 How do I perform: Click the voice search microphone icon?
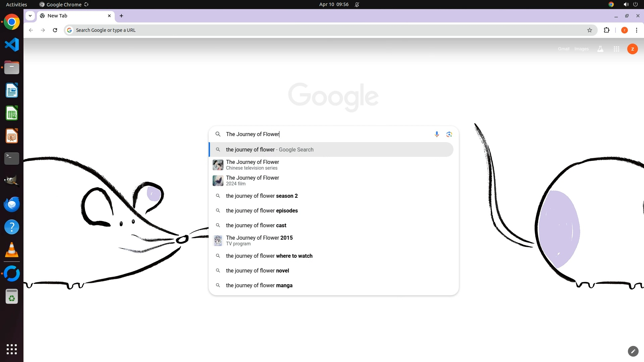coord(437,134)
